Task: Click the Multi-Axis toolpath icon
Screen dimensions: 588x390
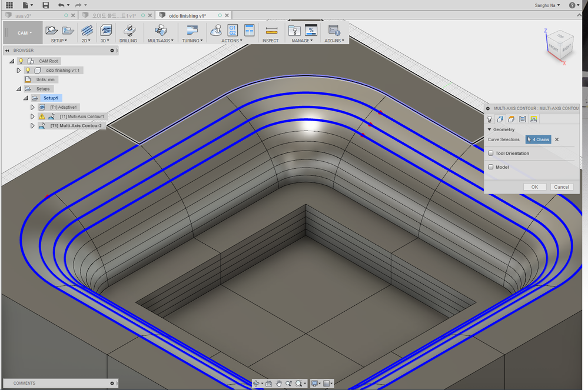Action: (x=161, y=31)
